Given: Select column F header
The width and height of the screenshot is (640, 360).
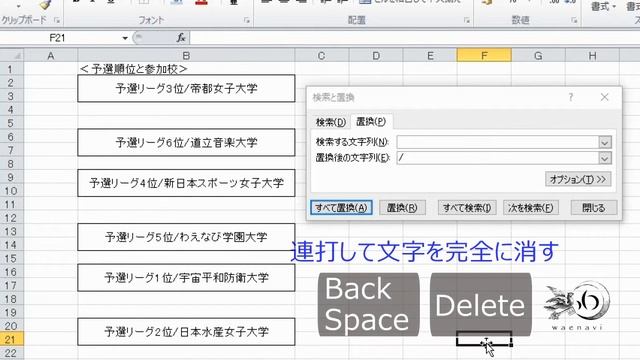Looking at the screenshot, I should 484,56.
